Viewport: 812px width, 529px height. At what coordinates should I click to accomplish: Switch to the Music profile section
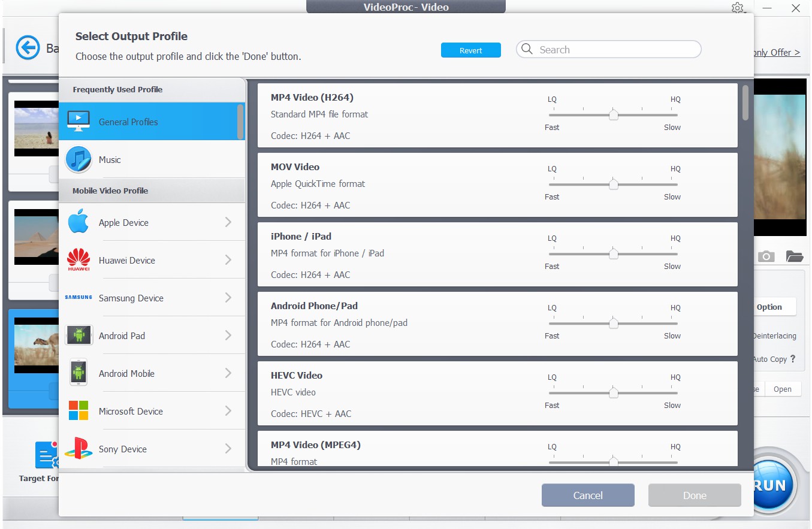pos(108,159)
